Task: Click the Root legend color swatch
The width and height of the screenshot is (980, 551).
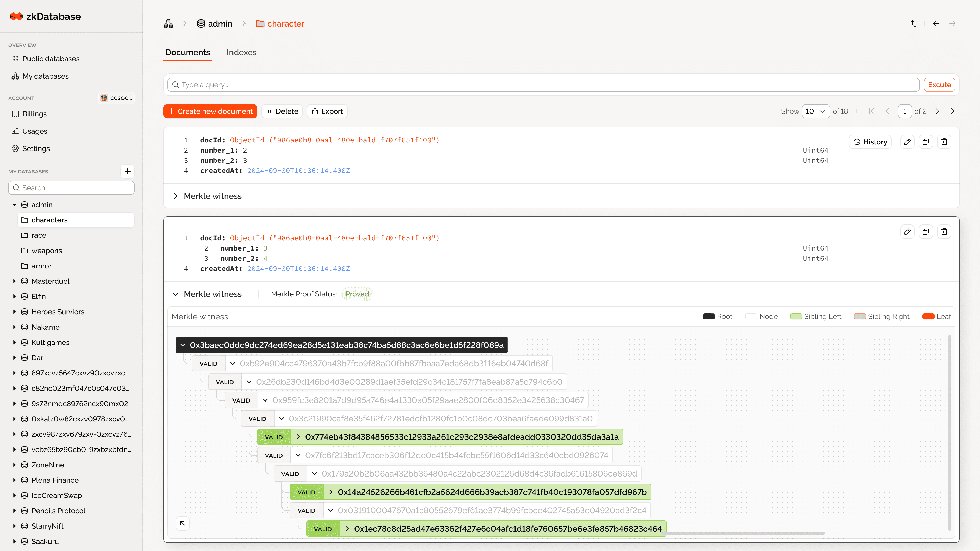Action: (709, 316)
